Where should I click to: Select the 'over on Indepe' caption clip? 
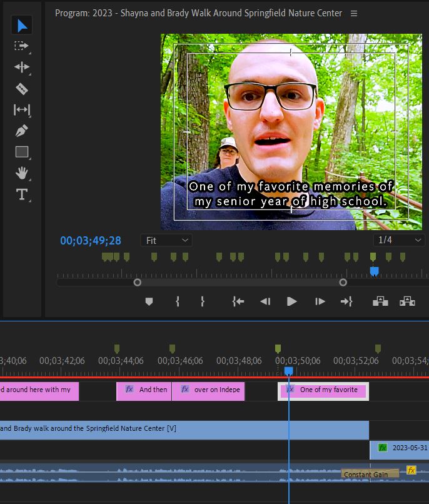point(208,391)
